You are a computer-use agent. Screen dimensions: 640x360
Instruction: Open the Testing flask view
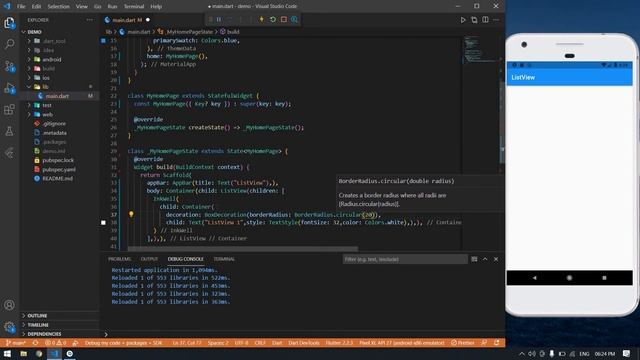click(x=9, y=131)
